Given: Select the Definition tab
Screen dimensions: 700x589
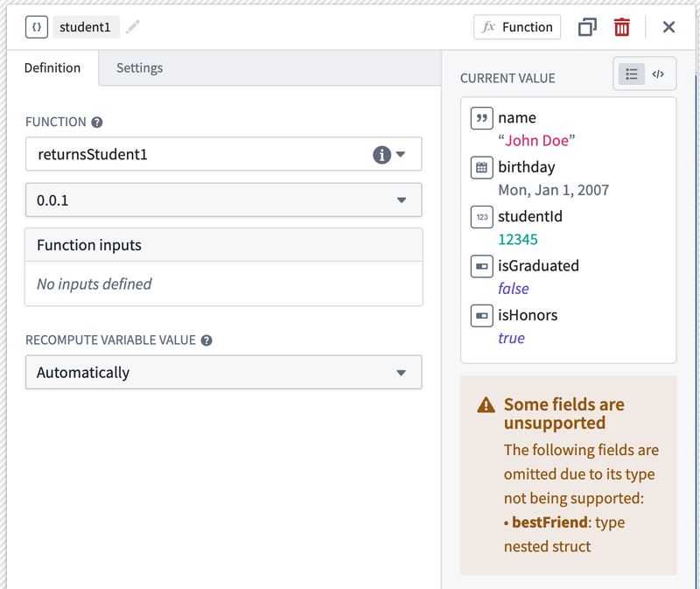Looking at the screenshot, I should 52,68.
